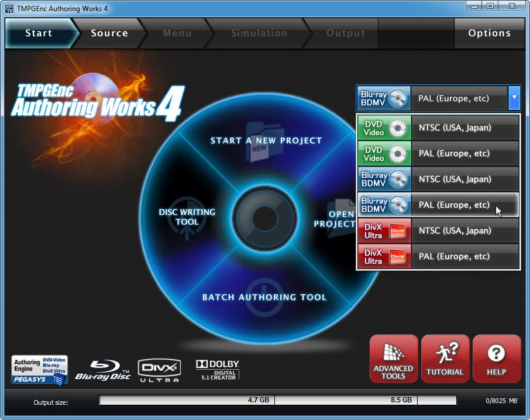This screenshot has height=420, width=530.
Task: Open the Simulation stage tab
Action: point(259,33)
